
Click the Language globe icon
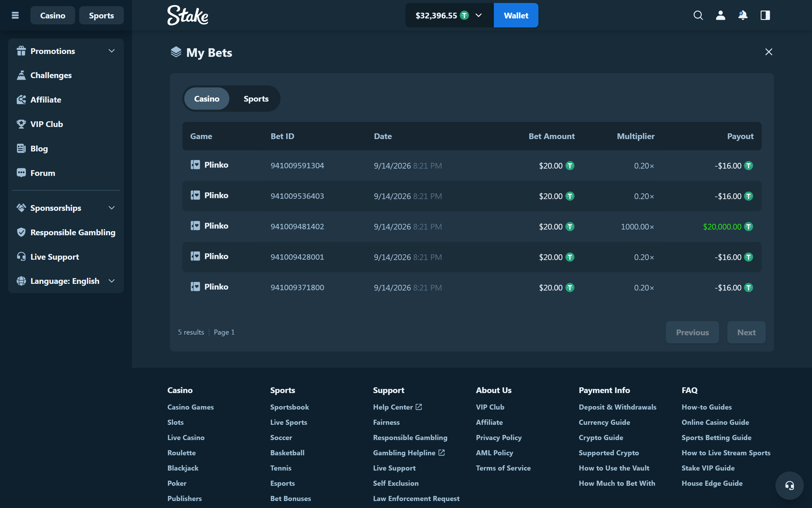pos(21,281)
